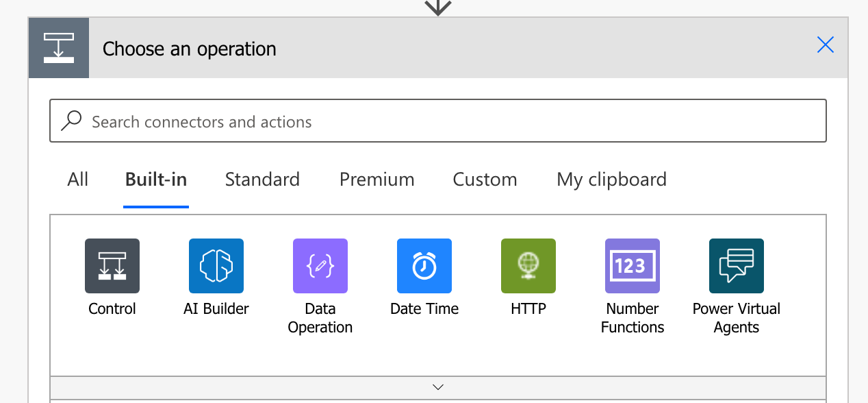The width and height of the screenshot is (868, 403).
Task: Expand connectors list with the chevron bar
Action: [x=438, y=387]
